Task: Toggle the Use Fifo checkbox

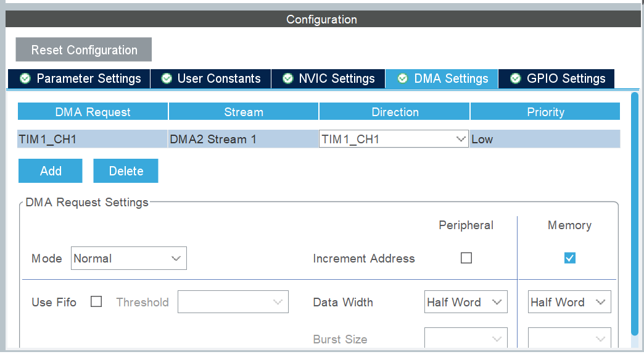Action: click(x=96, y=302)
